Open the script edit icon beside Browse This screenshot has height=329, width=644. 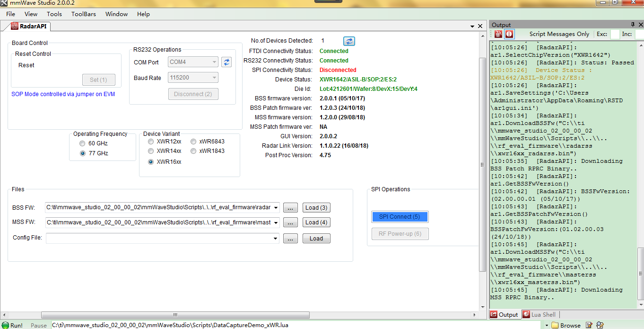[x=589, y=325]
